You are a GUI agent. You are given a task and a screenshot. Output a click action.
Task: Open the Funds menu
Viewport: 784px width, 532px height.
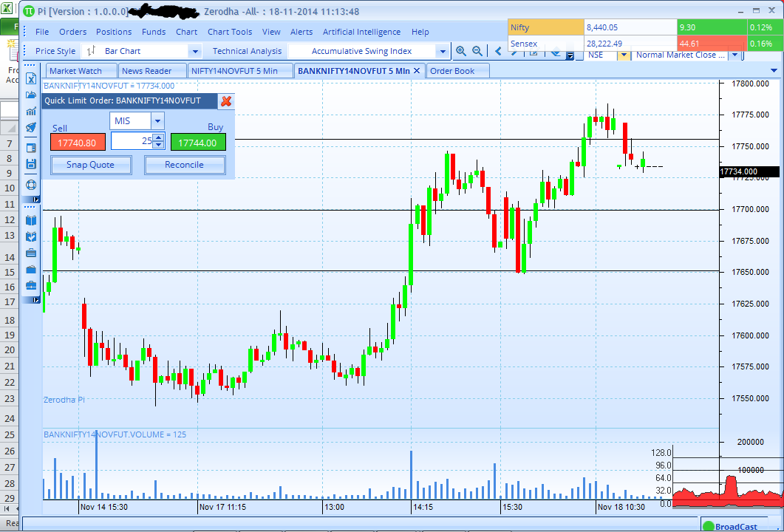coord(154,32)
